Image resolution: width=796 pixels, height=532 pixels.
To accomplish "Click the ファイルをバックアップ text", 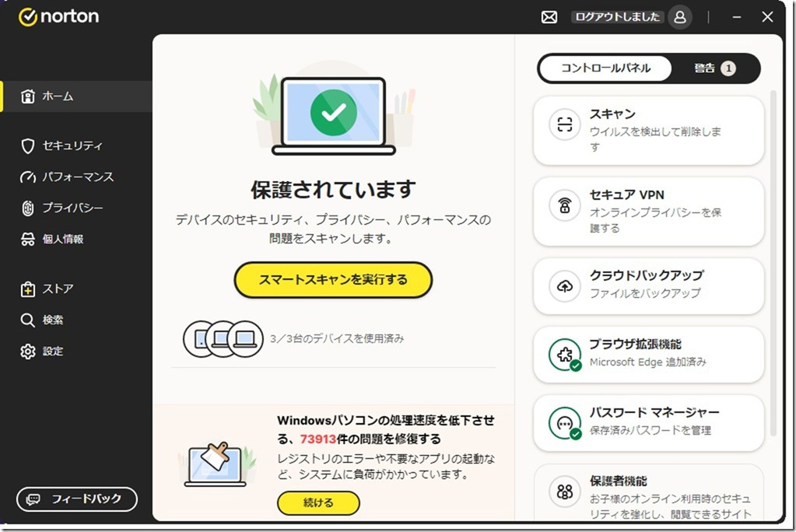I will point(645,293).
